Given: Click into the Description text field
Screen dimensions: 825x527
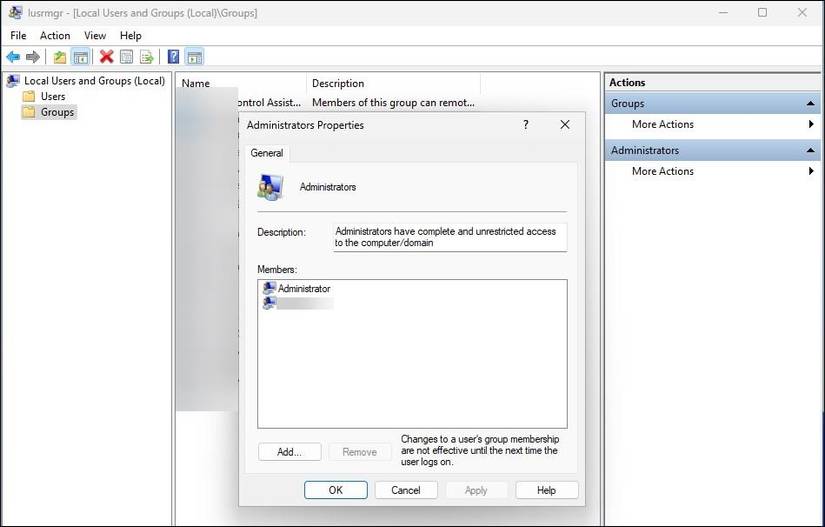Looking at the screenshot, I should 450,237.
